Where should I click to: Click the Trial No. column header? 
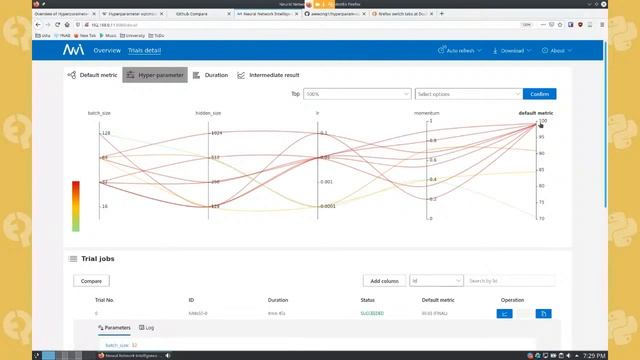104,300
